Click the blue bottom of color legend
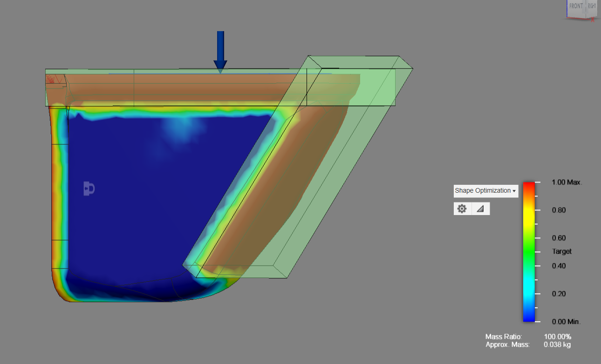Image resolution: width=601 pixels, height=364 pixels. (528, 317)
